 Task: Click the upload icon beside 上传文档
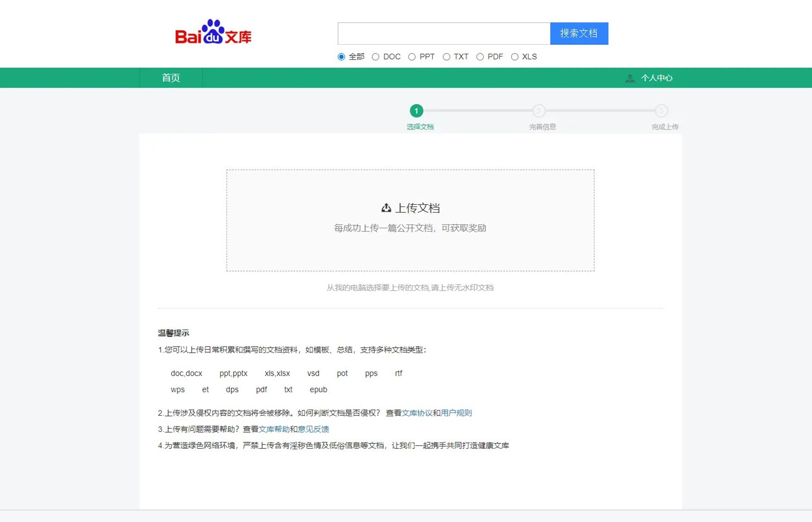click(x=386, y=208)
